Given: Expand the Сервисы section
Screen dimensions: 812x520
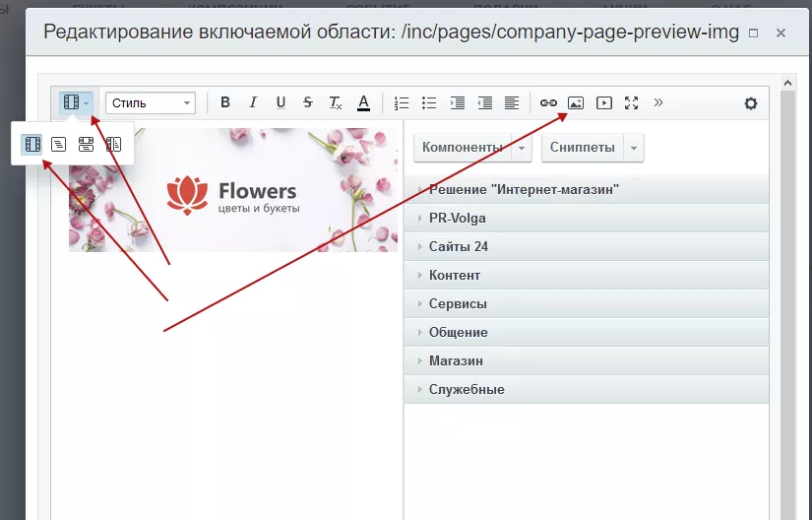Looking at the screenshot, I should [x=587, y=303].
